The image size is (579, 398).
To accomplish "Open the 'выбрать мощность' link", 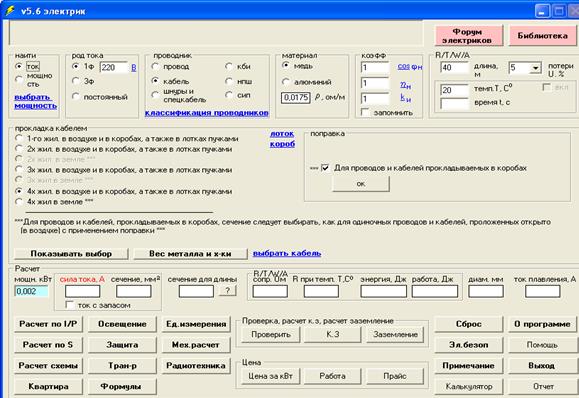I will click(35, 101).
